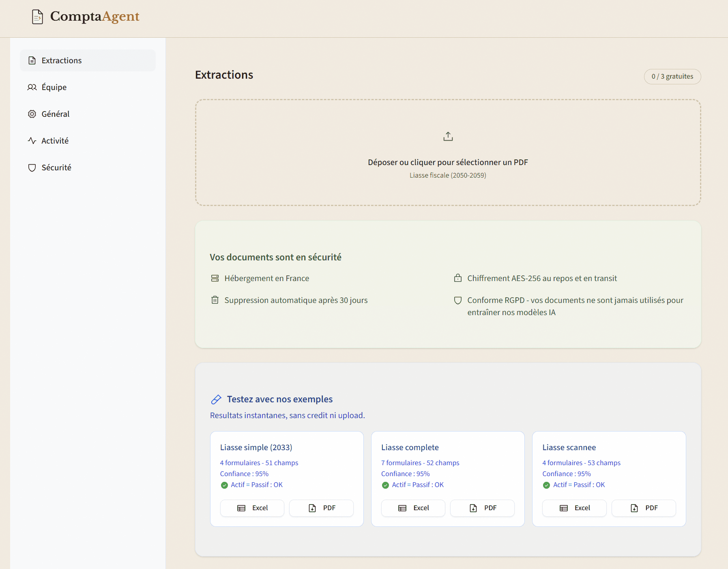
Task: Open Général settings via the gear icon
Action: [32, 114]
